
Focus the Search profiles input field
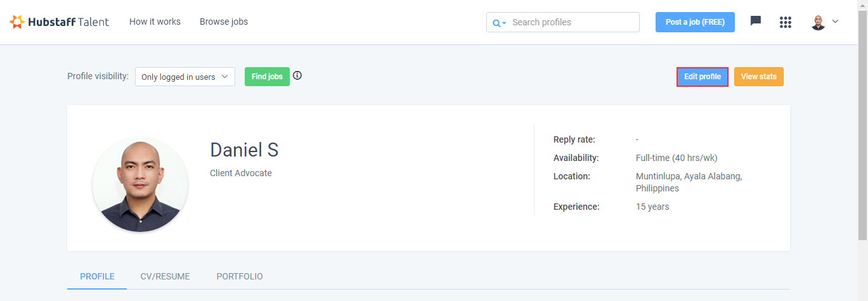click(563, 22)
